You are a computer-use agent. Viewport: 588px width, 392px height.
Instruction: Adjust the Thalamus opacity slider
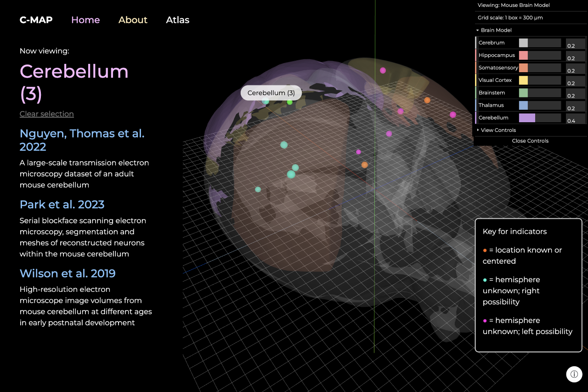click(x=540, y=105)
